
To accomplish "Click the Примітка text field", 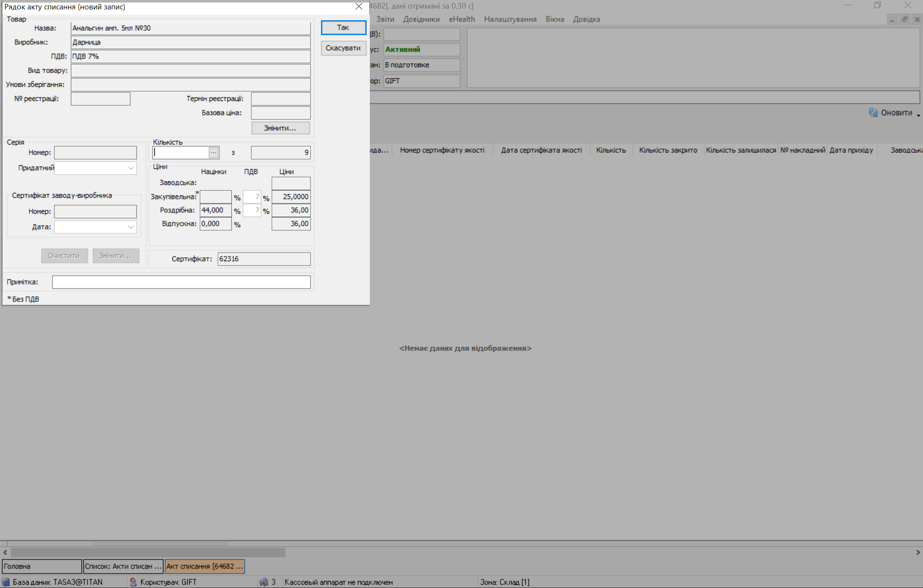I will tap(181, 282).
